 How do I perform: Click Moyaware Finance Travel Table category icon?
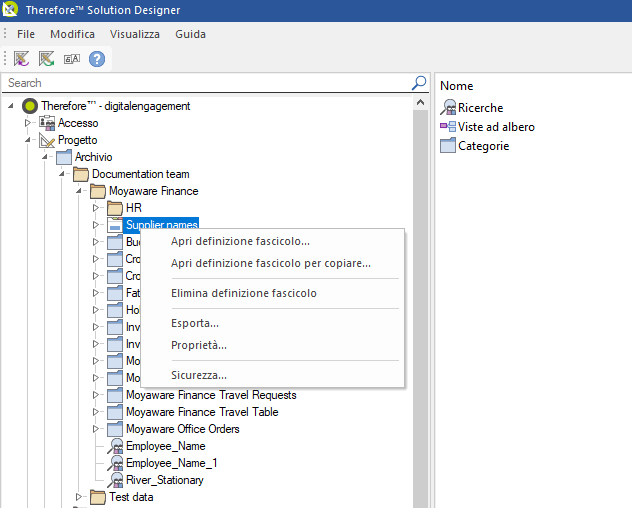[115, 412]
